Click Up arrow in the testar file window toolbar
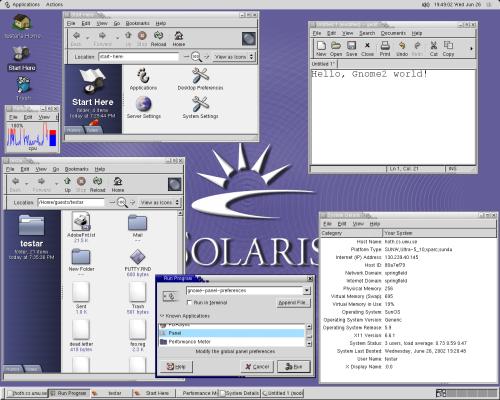Viewport: 500px width, 400px height. click(67, 184)
